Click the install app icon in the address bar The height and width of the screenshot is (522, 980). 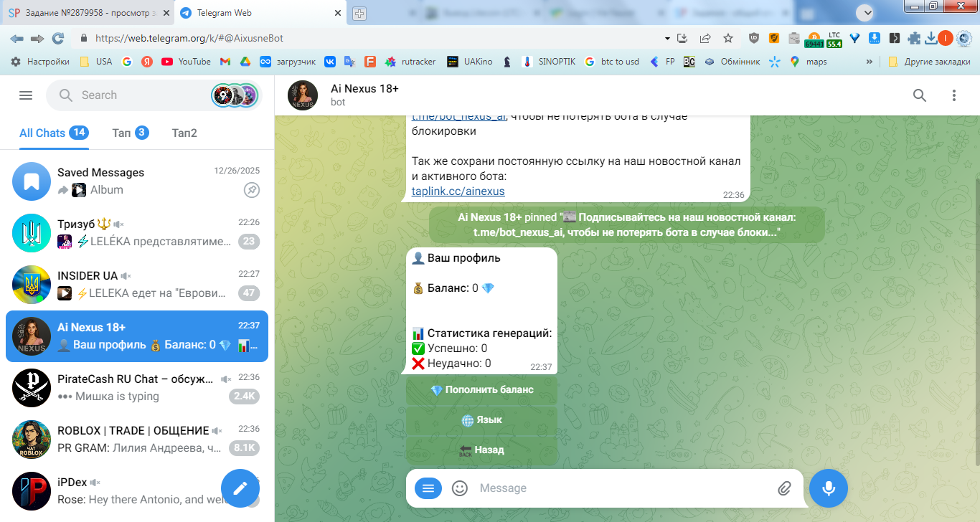(683, 38)
